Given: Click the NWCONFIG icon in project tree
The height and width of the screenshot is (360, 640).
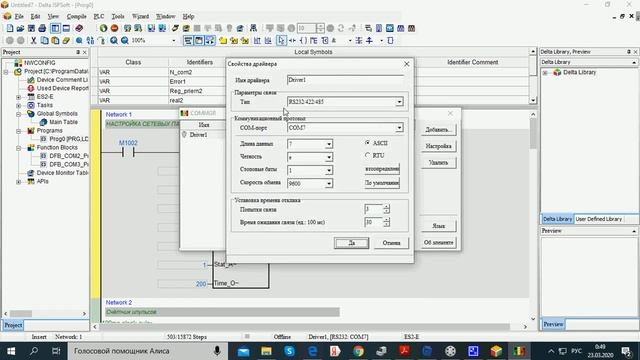Looking at the screenshot, I should tap(18, 63).
